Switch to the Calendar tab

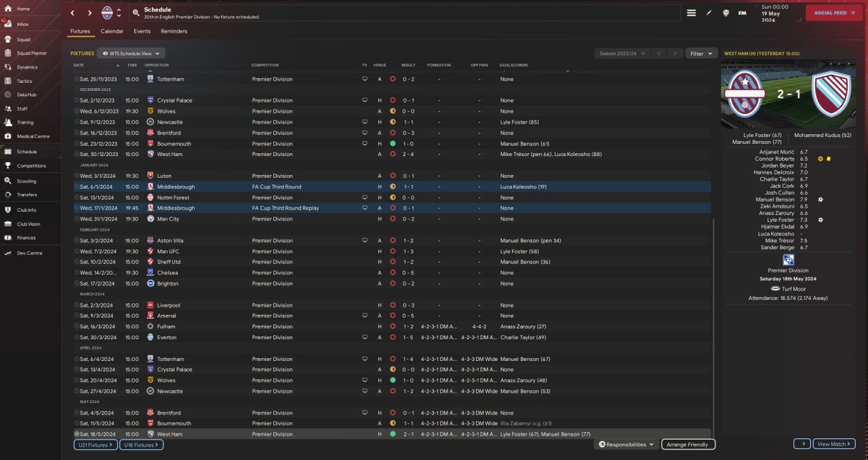112,31
